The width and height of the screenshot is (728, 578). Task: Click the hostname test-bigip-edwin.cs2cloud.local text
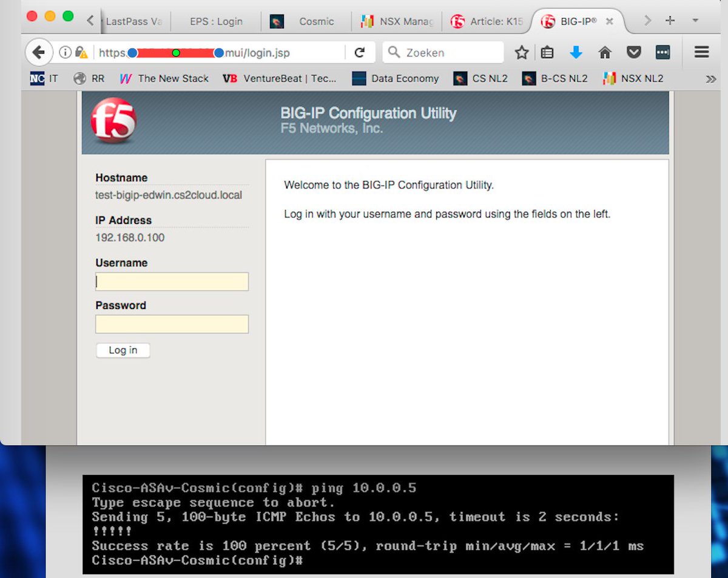point(169,195)
